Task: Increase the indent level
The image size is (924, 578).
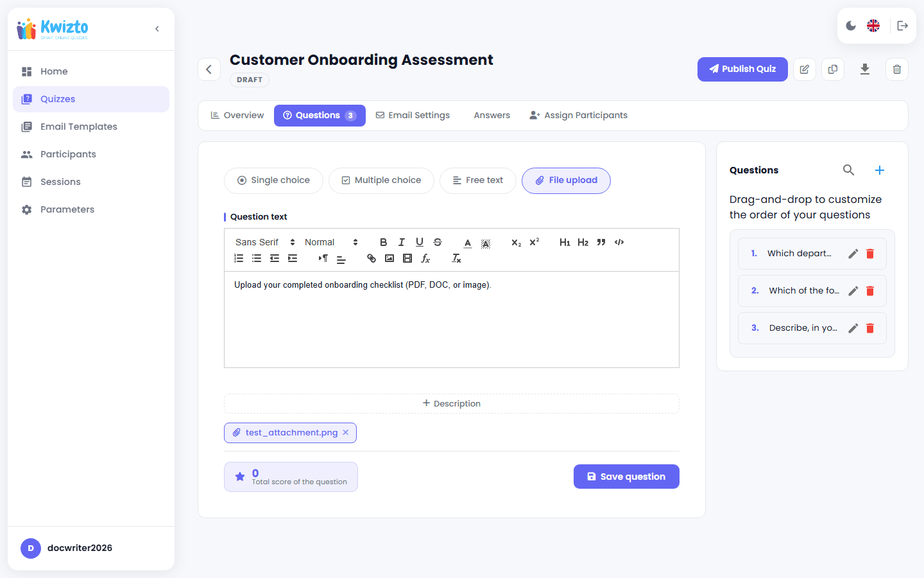Action: pyautogui.click(x=293, y=258)
